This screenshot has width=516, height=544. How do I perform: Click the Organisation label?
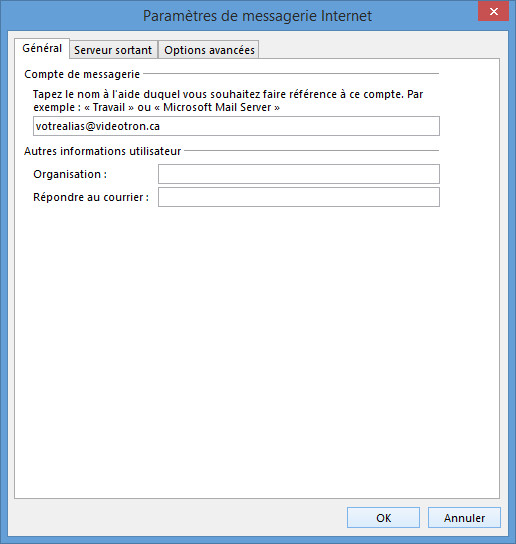(70, 174)
